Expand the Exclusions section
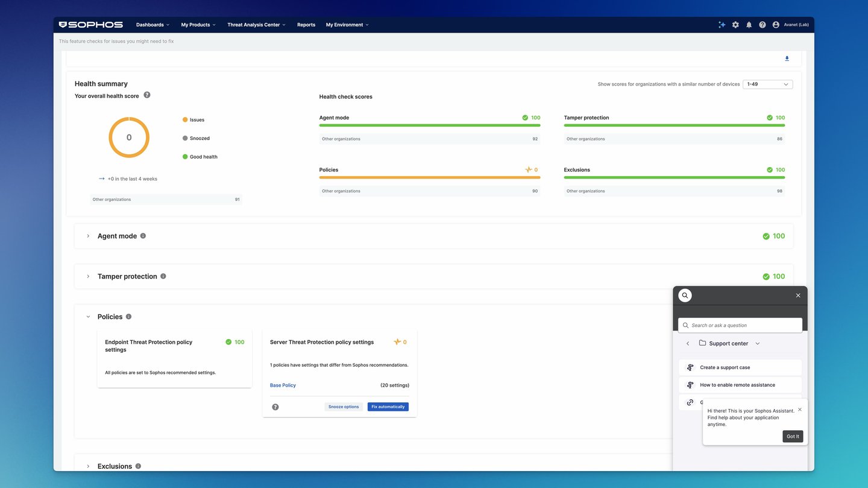The width and height of the screenshot is (868, 488). click(88, 466)
